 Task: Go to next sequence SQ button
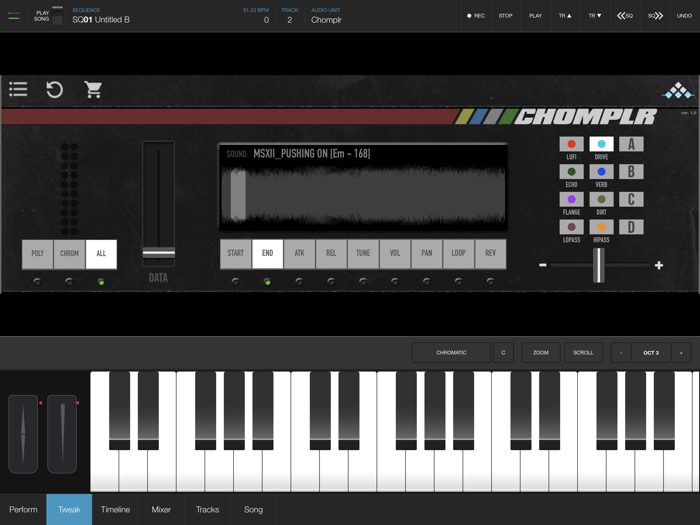coord(655,16)
